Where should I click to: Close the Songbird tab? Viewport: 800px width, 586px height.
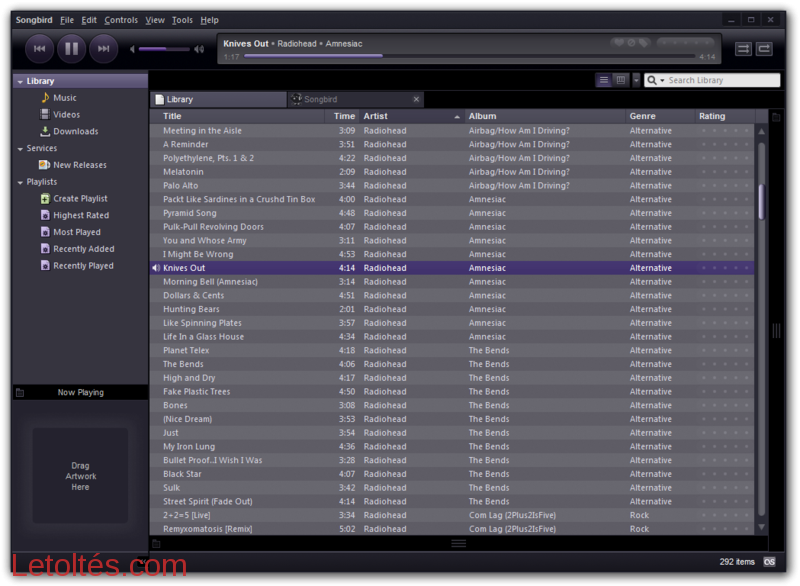pyautogui.click(x=416, y=99)
